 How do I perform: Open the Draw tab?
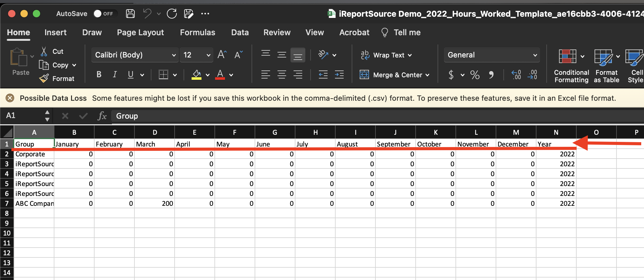(x=92, y=32)
